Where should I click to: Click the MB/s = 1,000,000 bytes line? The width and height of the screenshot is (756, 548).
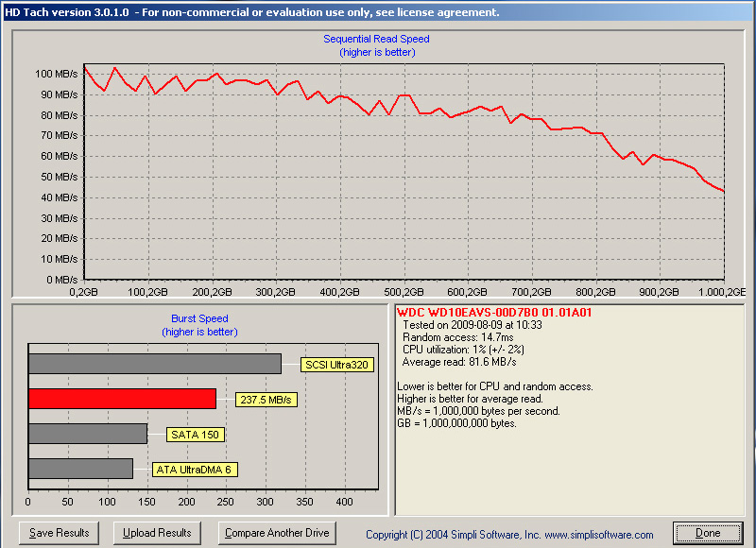[x=479, y=411]
